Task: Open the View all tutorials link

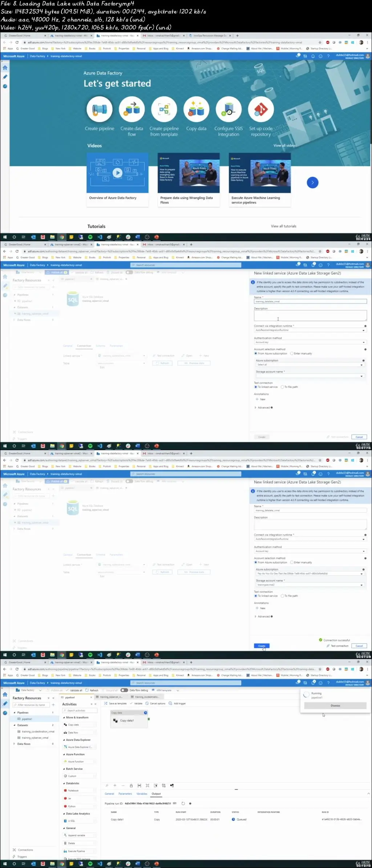Action: tap(283, 226)
